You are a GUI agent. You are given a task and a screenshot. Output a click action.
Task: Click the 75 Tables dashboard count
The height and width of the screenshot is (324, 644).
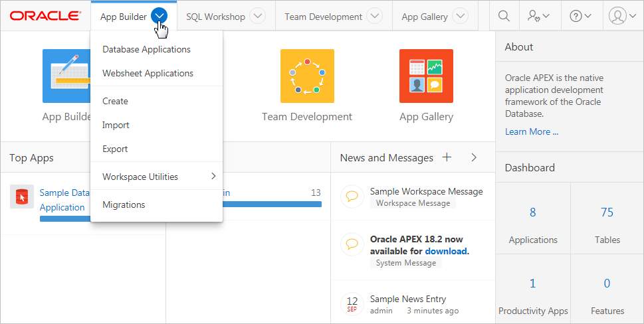click(607, 212)
